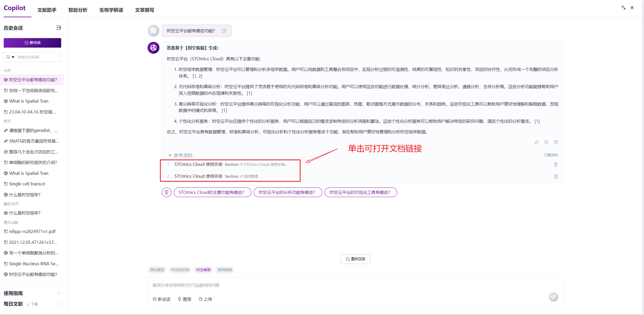The height and width of the screenshot is (315, 644).
Task: Collapse the 参考资料 section
Action: point(170,156)
